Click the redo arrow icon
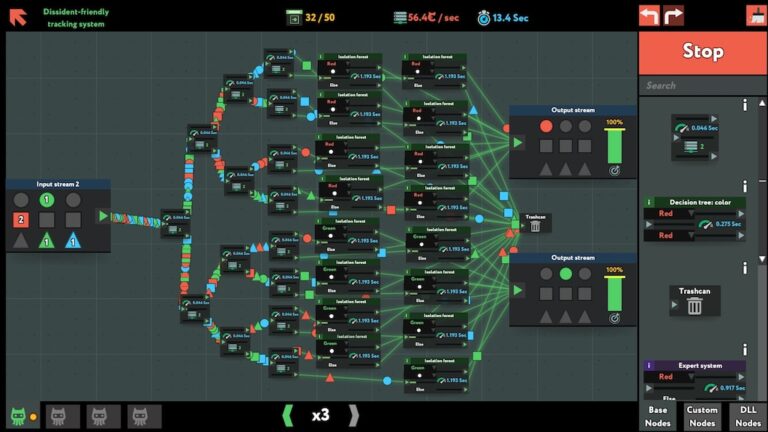 [673, 16]
